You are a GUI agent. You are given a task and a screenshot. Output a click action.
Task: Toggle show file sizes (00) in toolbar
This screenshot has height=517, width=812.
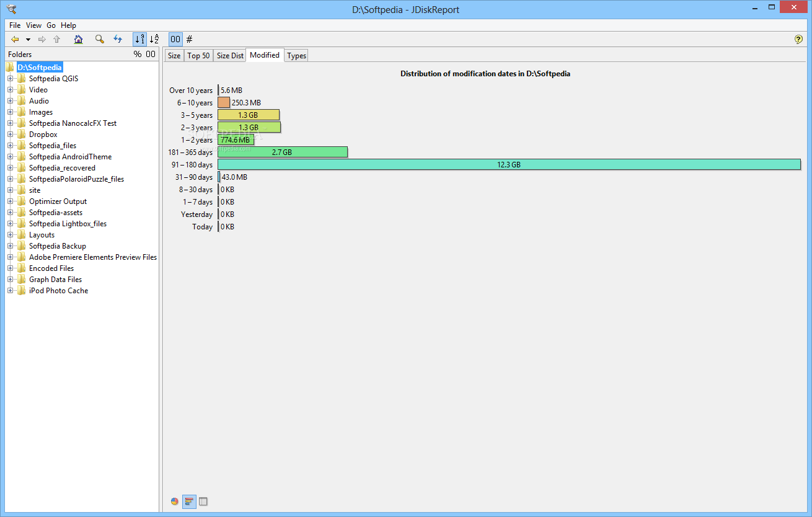tap(176, 39)
